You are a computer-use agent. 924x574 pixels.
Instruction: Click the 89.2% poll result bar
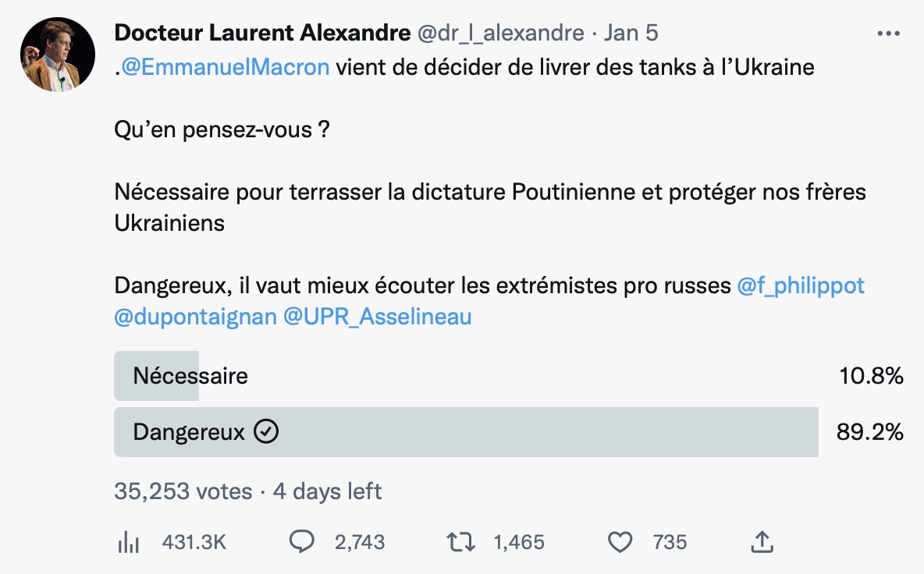(x=466, y=431)
